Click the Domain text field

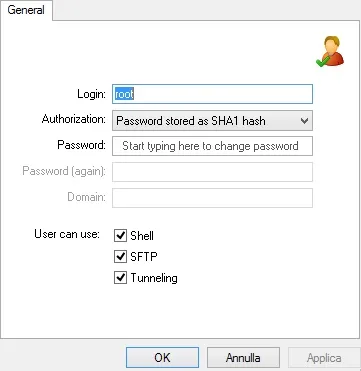point(212,198)
